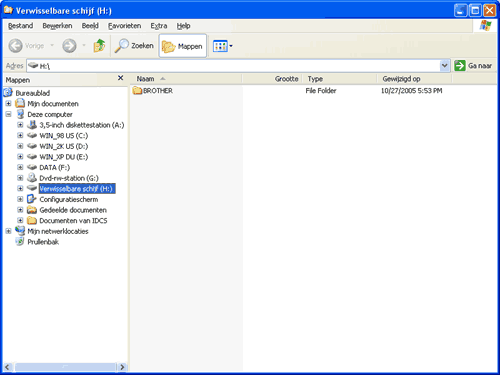Screen dimensions: 500x375
Task: Select Verwisselbare schijf (H:) tree label
Action: pyautogui.click(x=77, y=189)
